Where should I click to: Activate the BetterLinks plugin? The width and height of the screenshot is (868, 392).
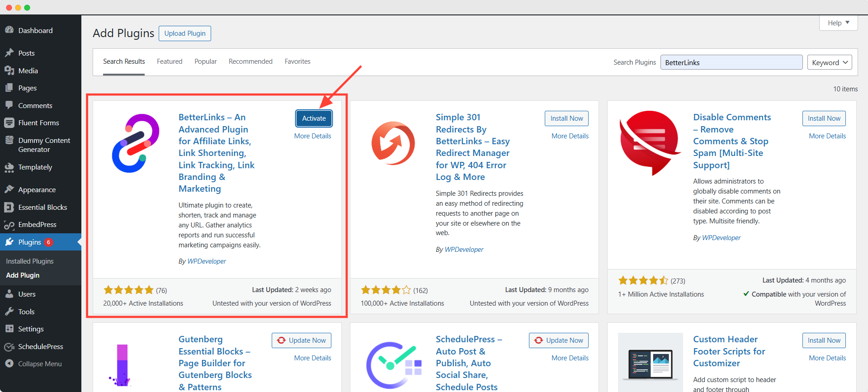(314, 118)
